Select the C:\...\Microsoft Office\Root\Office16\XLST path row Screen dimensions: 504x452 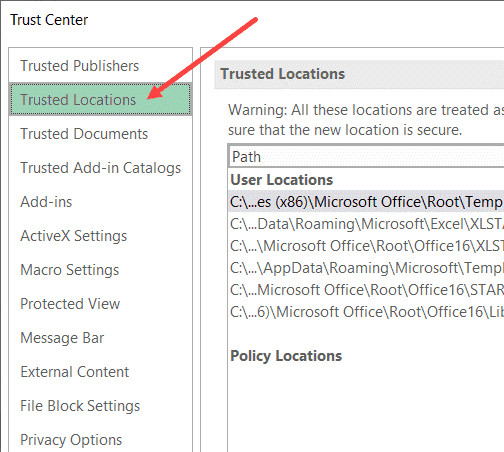pyautogui.click(x=366, y=246)
